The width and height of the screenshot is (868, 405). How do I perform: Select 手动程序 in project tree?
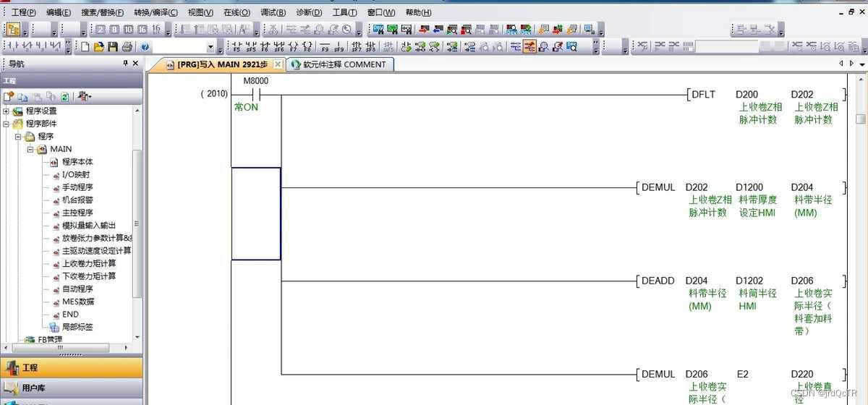click(77, 187)
